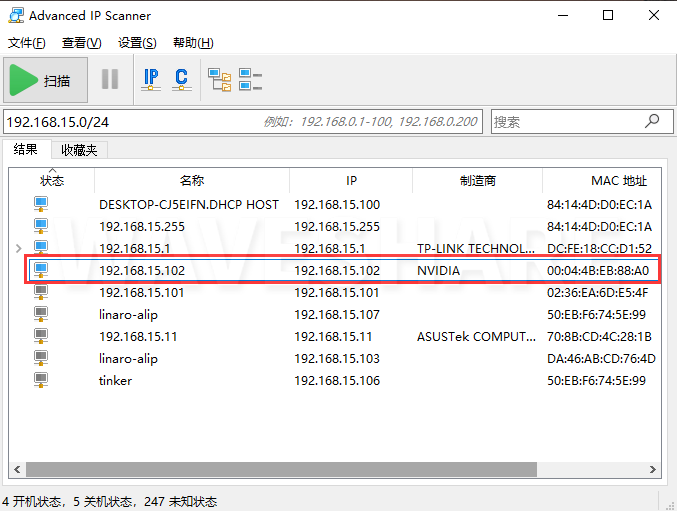
Task: Click the status bar text 4 开机状态
Action: 32,502
